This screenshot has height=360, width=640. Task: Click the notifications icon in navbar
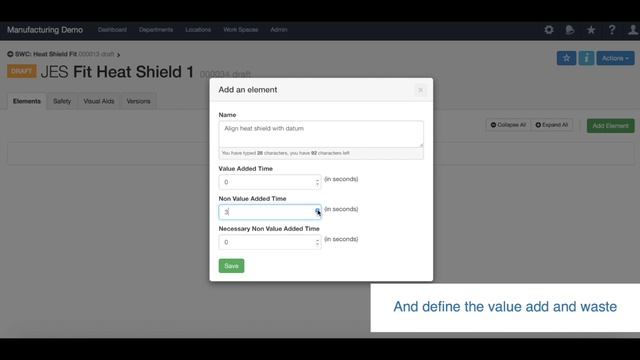[x=570, y=30]
